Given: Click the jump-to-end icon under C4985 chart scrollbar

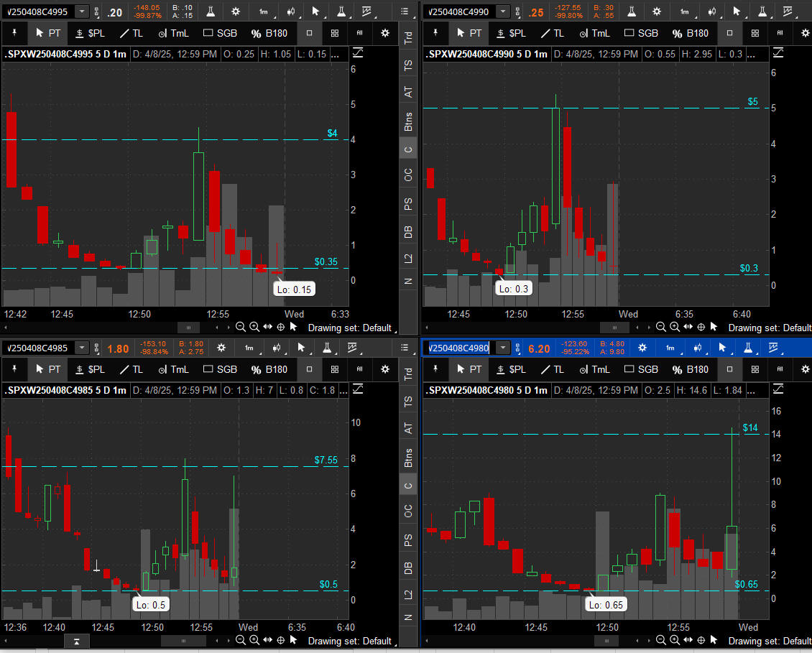Looking at the screenshot, I should click(x=77, y=642).
